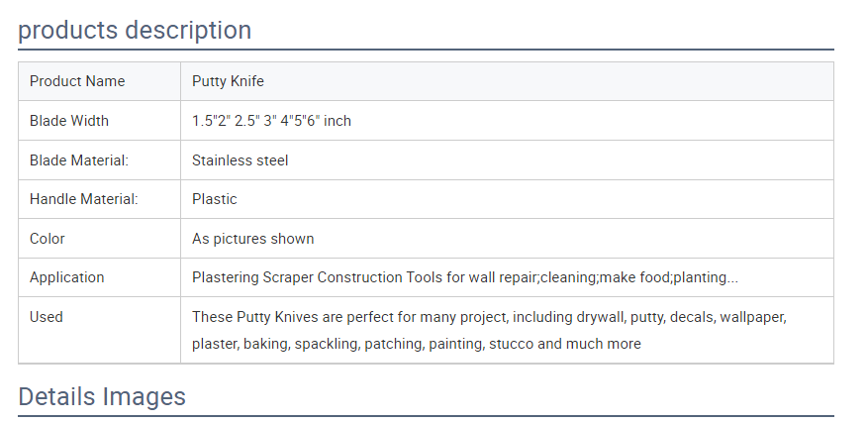
Task: Click the 'Details Images' heading
Action: 102,397
